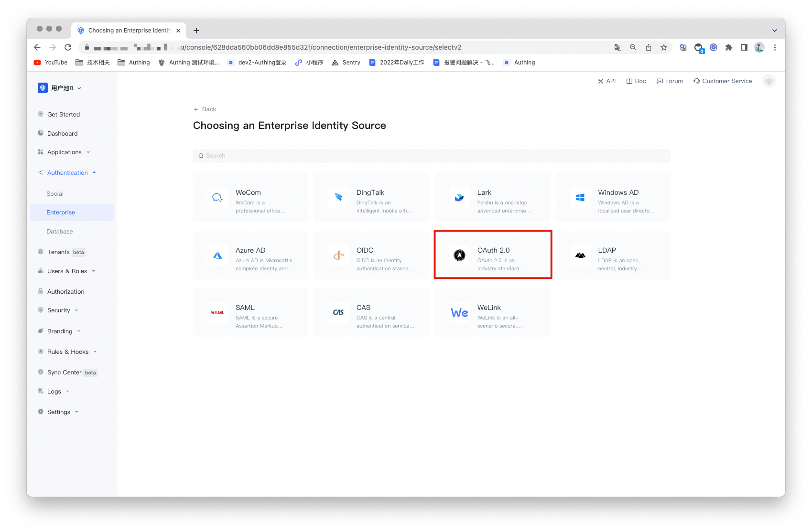812x532 pixels.
Task: Select Database under Authentication
Action: pos(60,232)
